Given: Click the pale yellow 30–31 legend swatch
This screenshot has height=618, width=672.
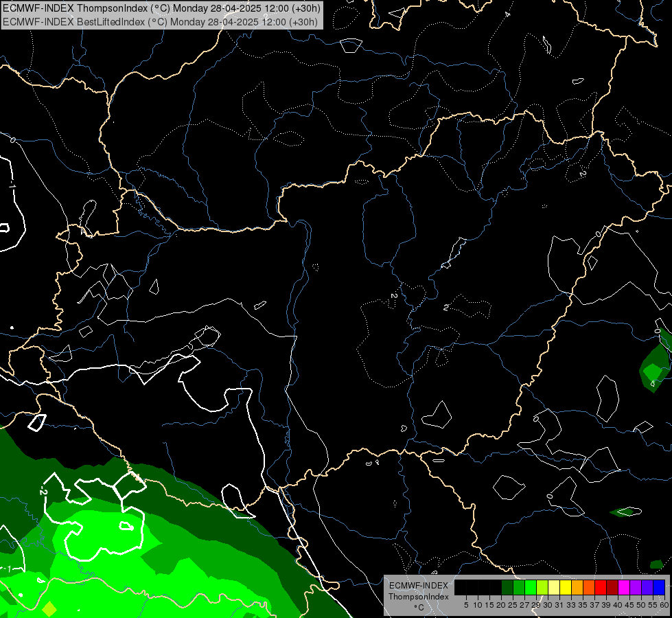Looking at the screenshot, I should click(554, 588).
